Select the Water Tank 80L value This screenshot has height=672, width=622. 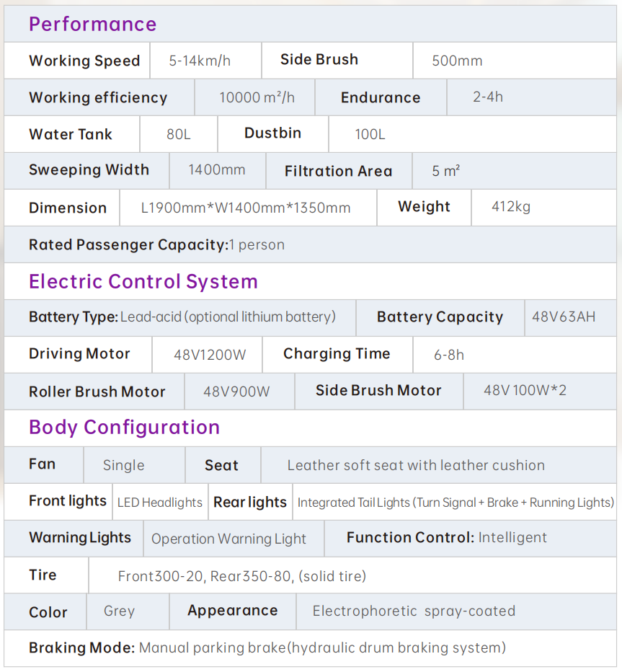coord(178,134)
